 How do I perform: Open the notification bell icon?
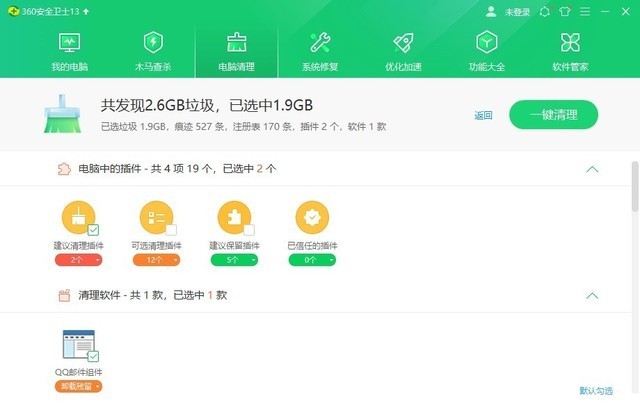pos(544,11)
